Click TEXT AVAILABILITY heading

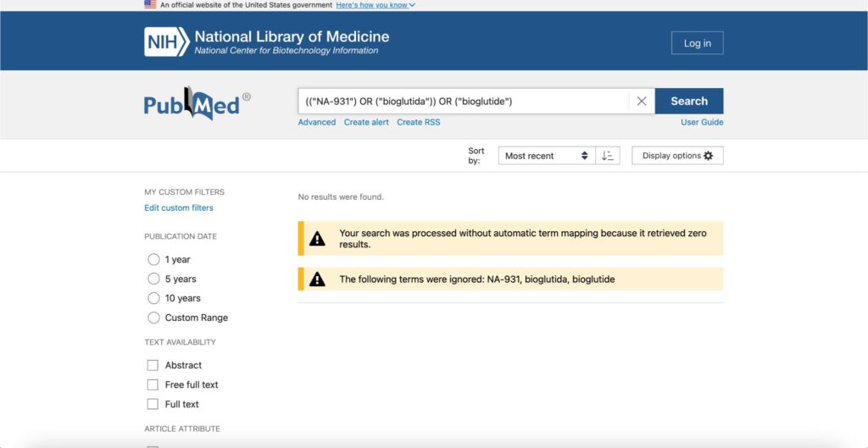(180, 342)
